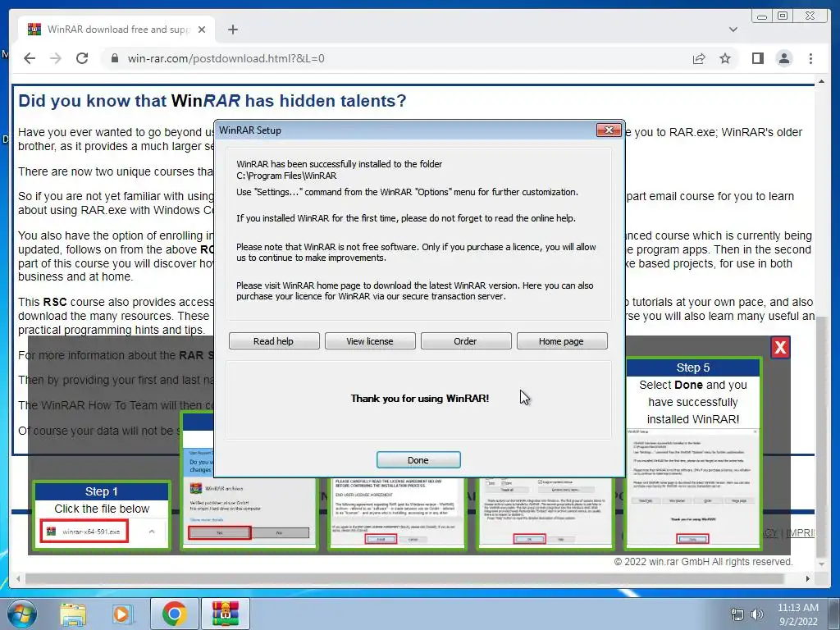The height and width of the screenshot is (630, 840).
Task: Select the WinRAR download free tab
Action: point(116,30)
